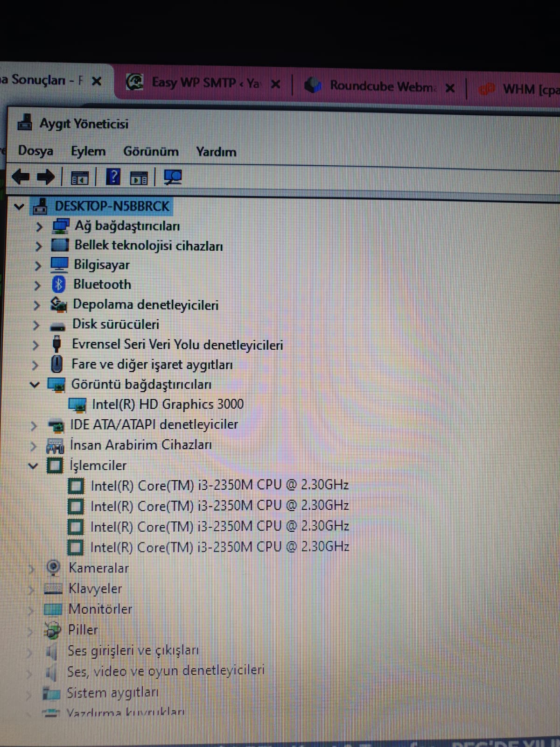Click the DESKTOP-N5BBRCK computer icon
This screenshot has width=560, height=747.
point(40,206)
